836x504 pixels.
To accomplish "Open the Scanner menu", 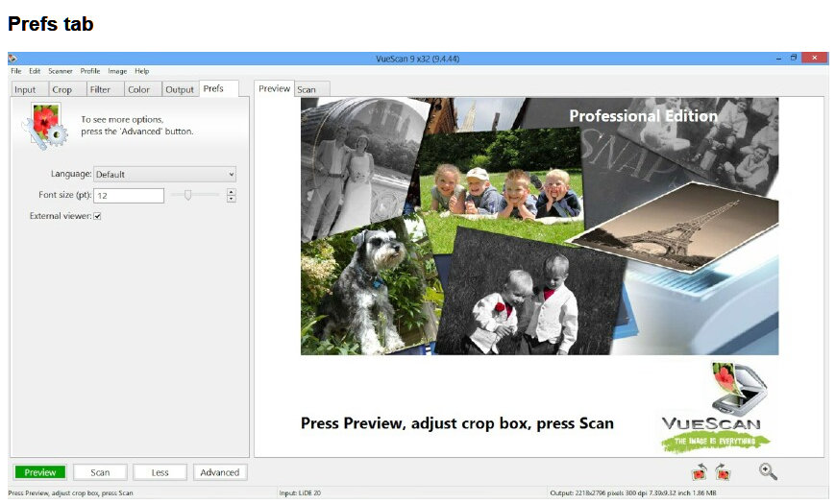I will [61, 71].
